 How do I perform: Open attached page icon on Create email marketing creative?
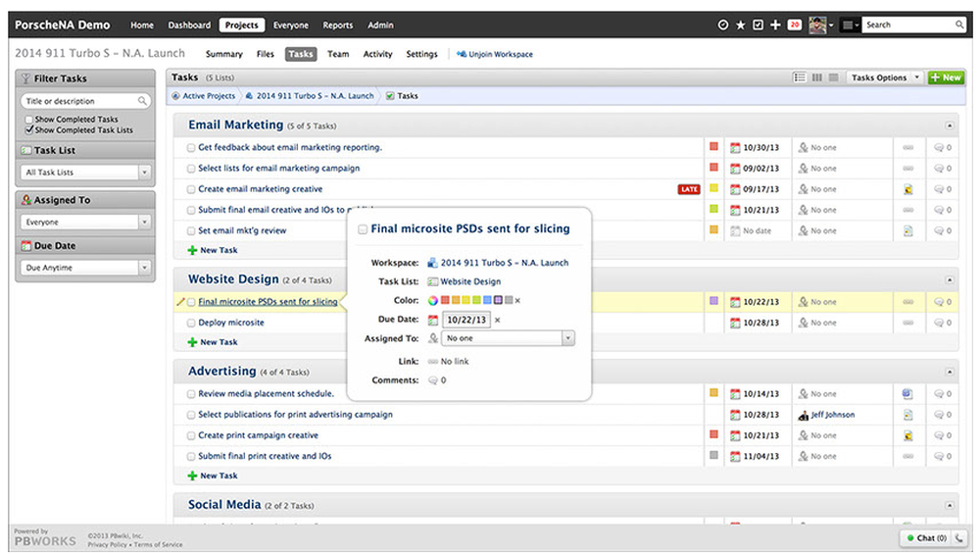(907, 189)
